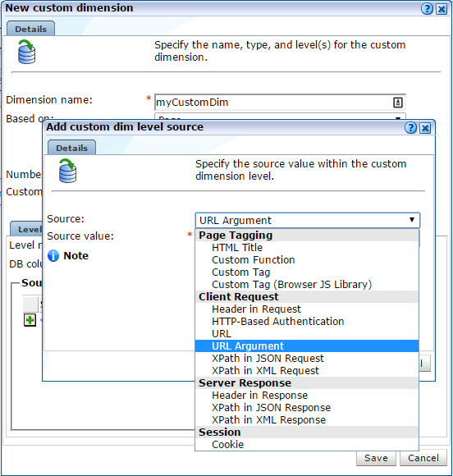Close the New custom dimension dialog
Viewport: 453px width, 476px height.
click(442, 9)
